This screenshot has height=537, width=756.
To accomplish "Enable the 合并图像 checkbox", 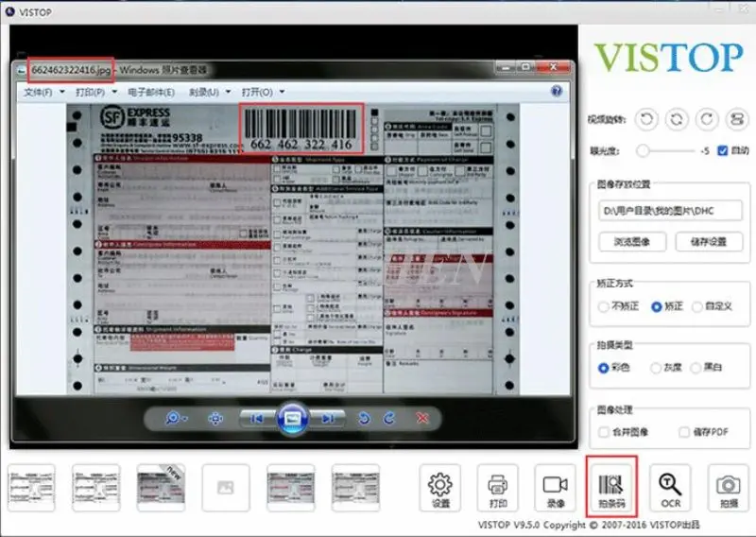I will 603,432.
